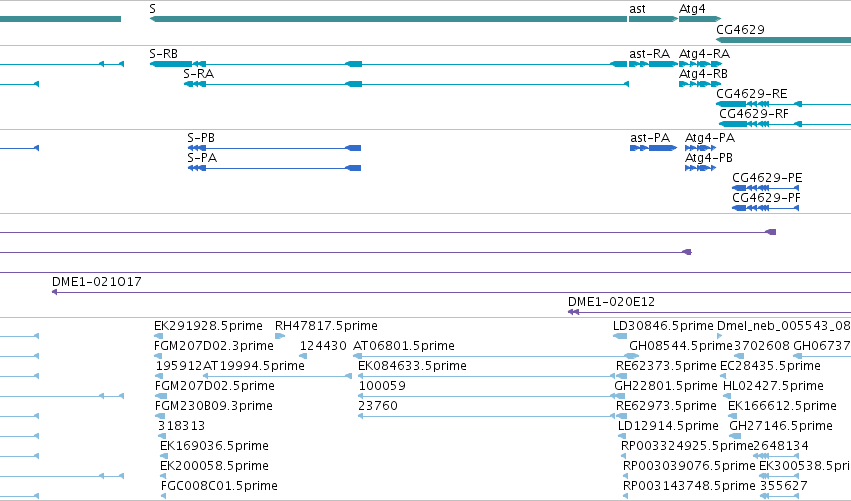
Task: Select the Atg4-PB protein label
Action: (x=709, y=158)
